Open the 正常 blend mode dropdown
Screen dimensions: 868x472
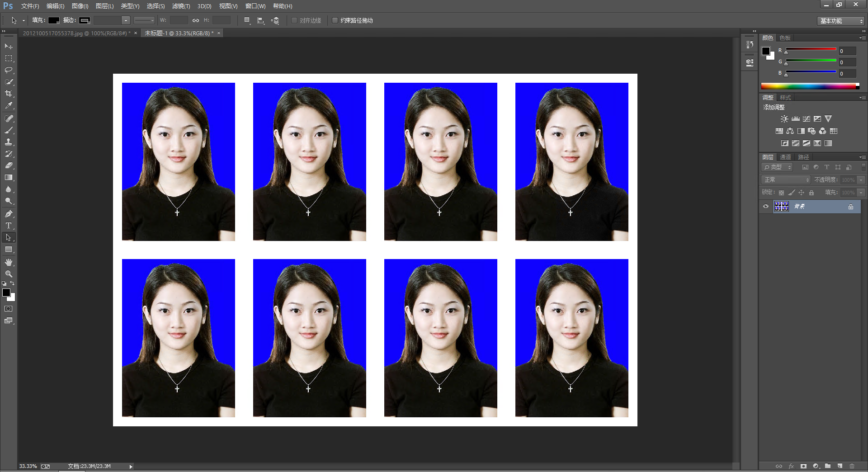(x=786, y=180)
